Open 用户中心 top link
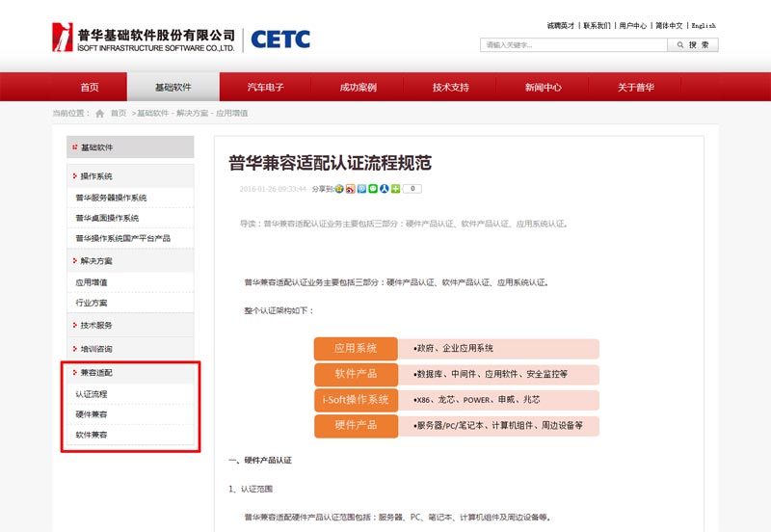This screenshot has height=532, width=771. point(633,26)
